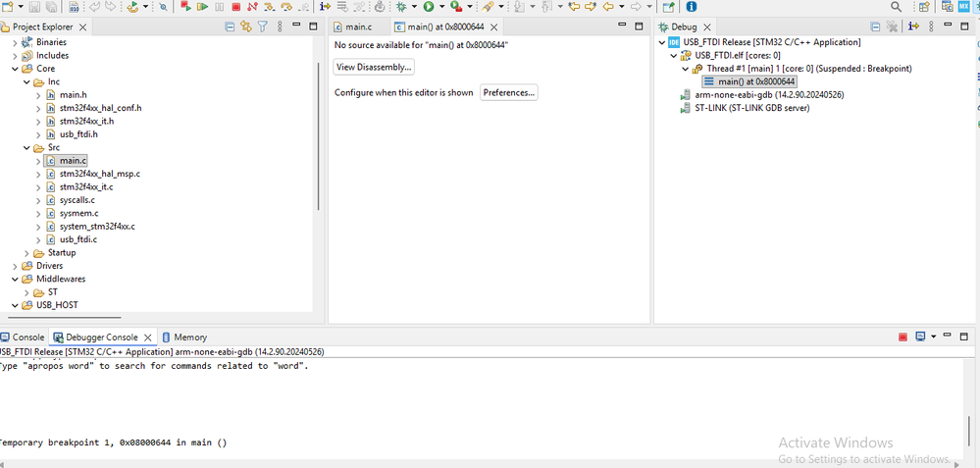Click red Terminate icon in console toolbar
Screen dimensions: 980x468
(x=903, y=337)
